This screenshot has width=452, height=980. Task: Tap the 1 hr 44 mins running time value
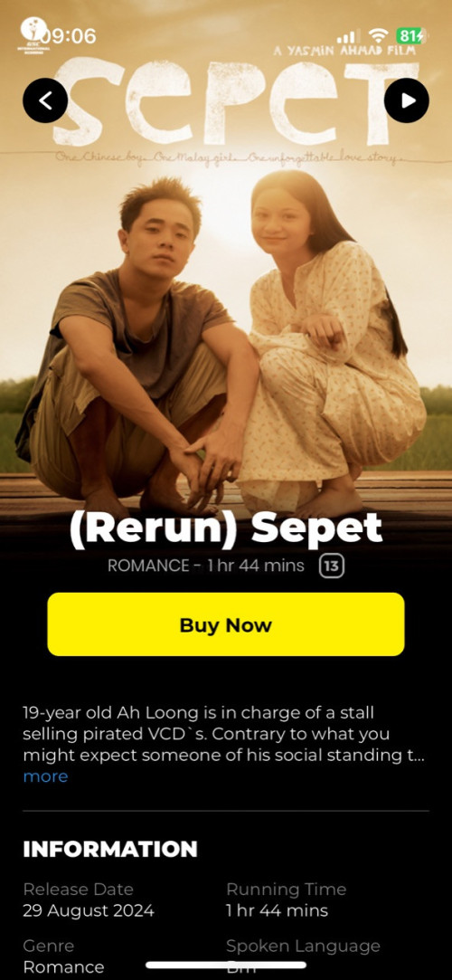(x=278, y=910)
